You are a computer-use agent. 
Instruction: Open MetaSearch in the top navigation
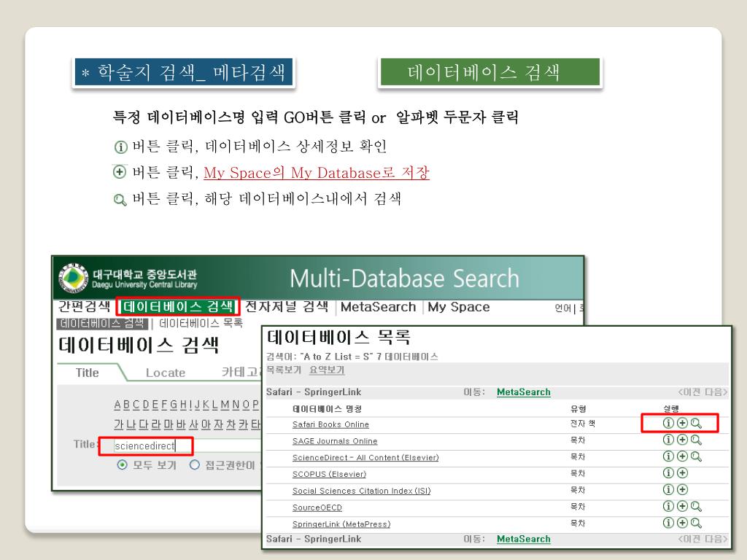pyautogui.click(x=379, y=307)
